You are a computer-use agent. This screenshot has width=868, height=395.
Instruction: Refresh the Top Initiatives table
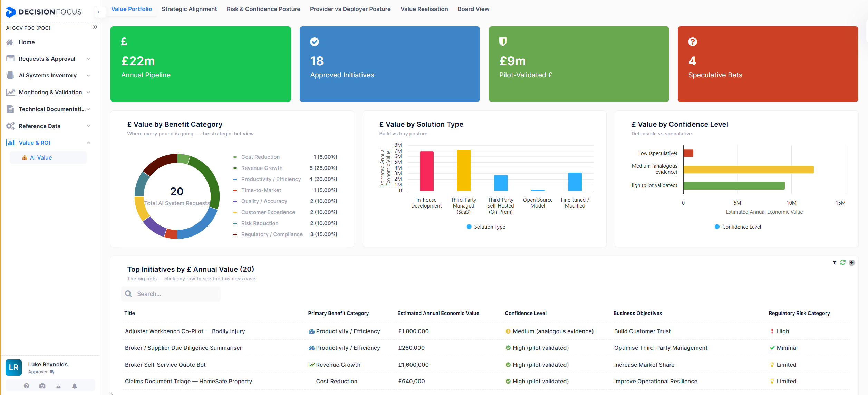point(843,262)
